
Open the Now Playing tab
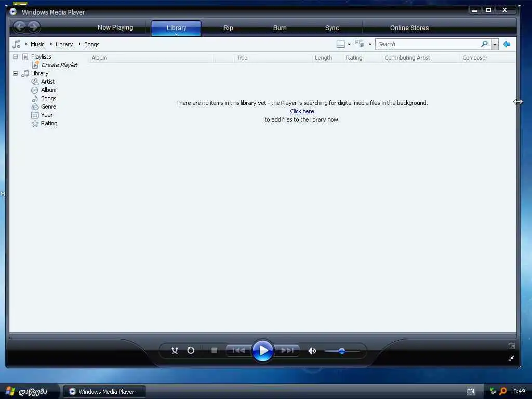click(115, 28)
